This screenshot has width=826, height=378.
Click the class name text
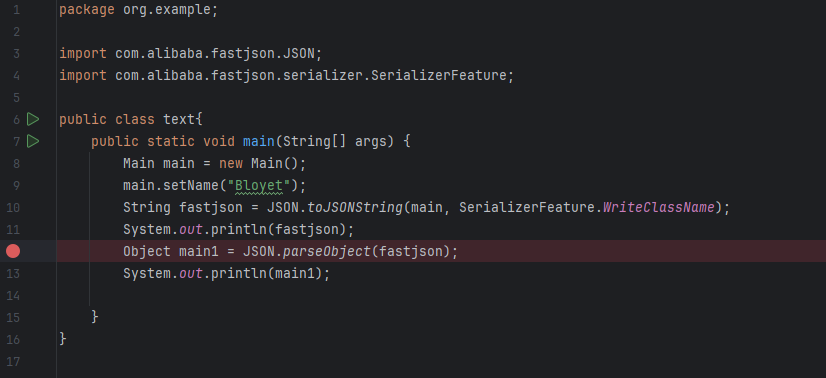click(x=179, y=120)
